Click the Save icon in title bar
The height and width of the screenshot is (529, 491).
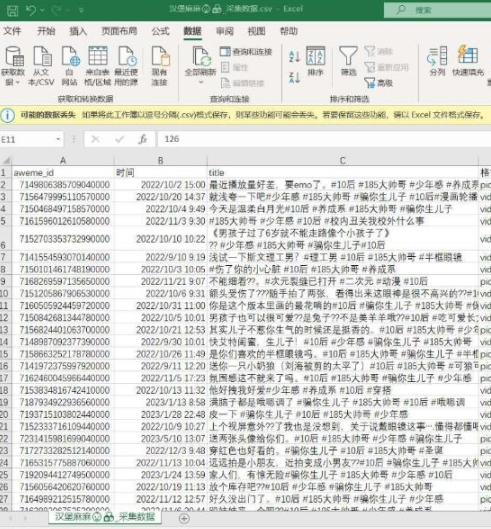click(x=12, y=10)
